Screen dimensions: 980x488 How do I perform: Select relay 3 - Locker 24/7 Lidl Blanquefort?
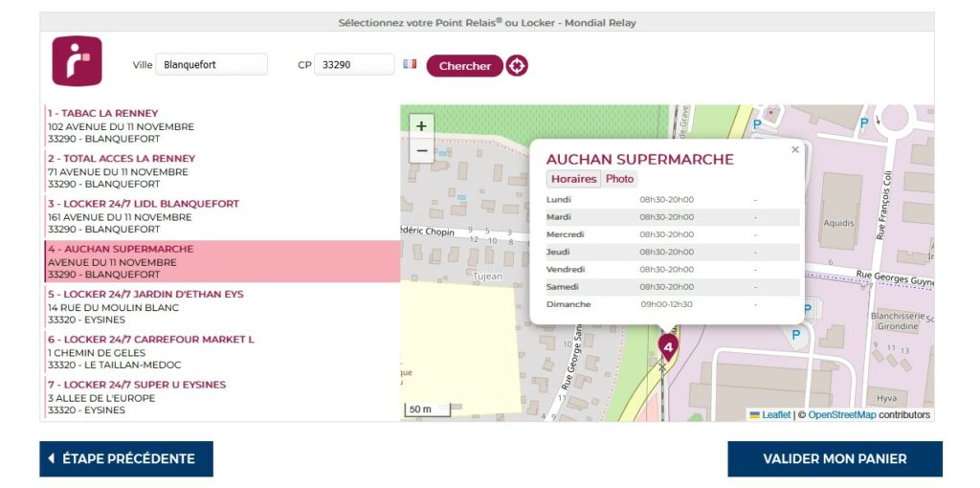[x=222, y=216]
